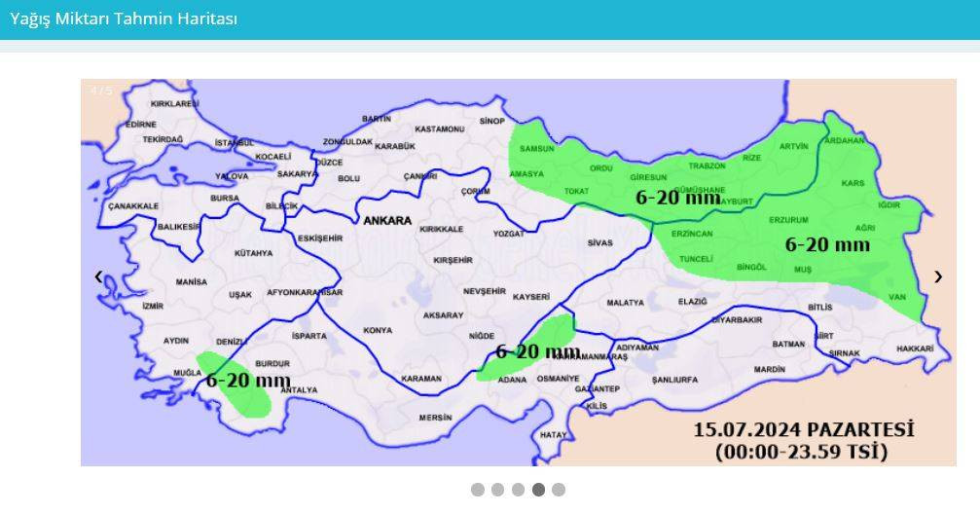Click the 6-20 mm label near Burdur
The image size is (980, 514).
point(248,381)
